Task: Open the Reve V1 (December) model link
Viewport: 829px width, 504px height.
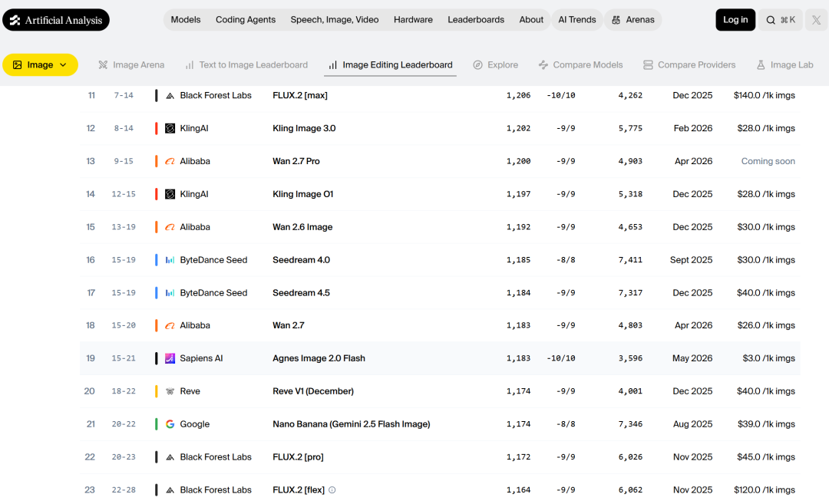Action: (313, 391)
